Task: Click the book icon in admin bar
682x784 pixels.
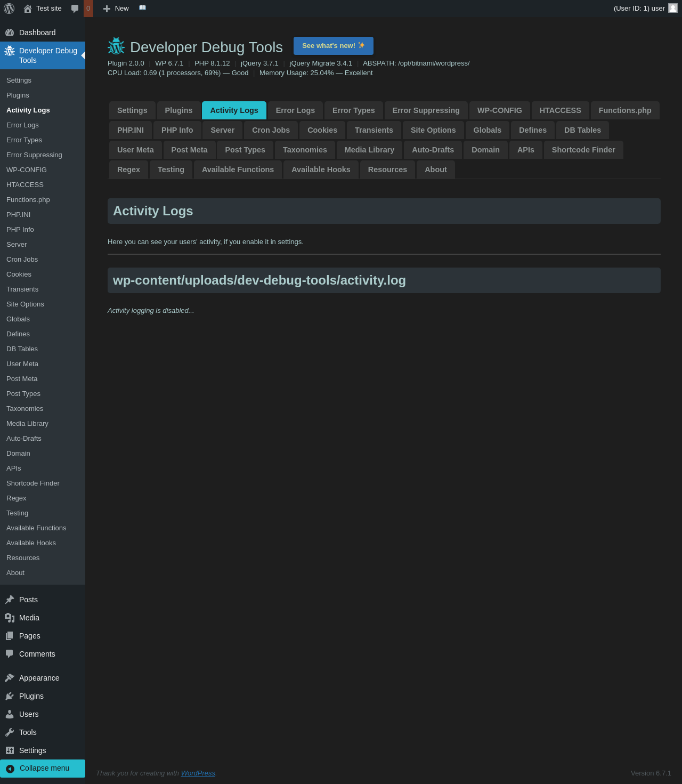Action: coord(142,8)
